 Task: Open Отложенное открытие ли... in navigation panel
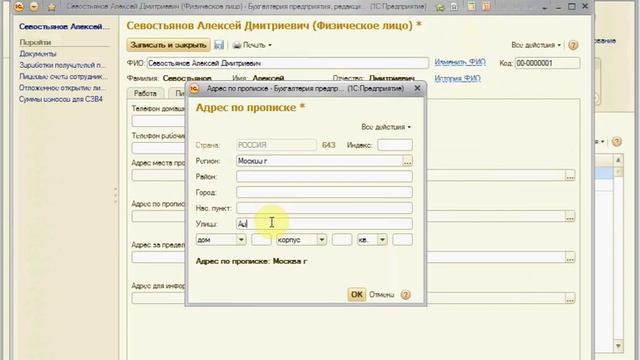pos(62,88)
